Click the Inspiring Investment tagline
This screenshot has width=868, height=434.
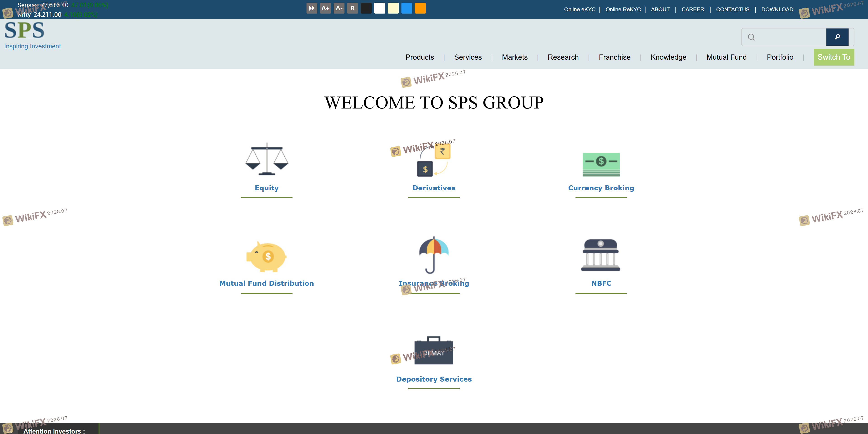click(x=32, y=46)
